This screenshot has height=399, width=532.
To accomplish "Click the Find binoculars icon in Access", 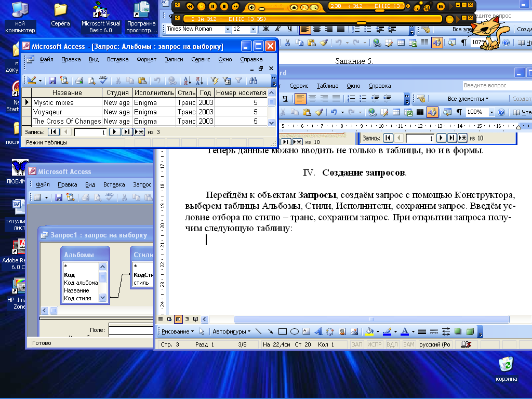I will pos(254,81).
